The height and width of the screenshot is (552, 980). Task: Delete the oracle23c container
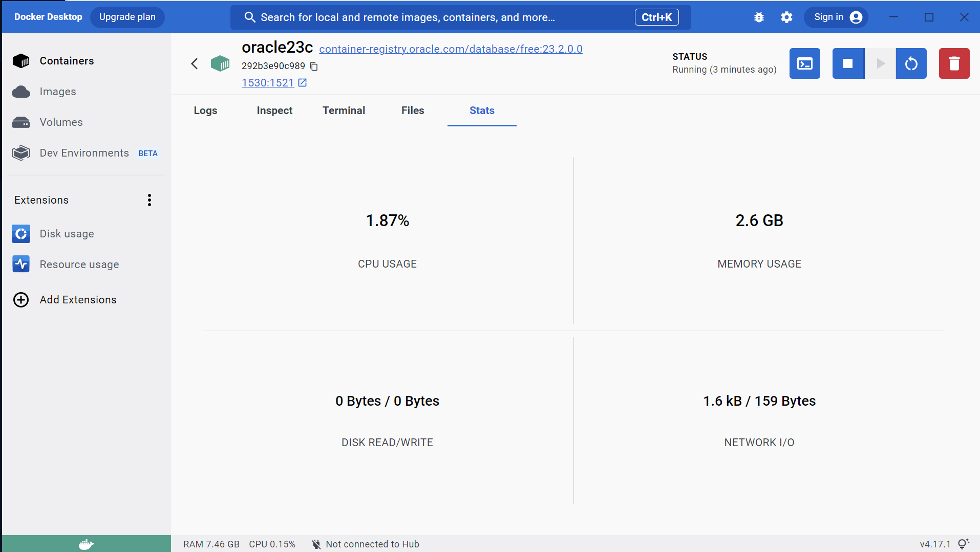pyautogui.click(x=954, y=63)
